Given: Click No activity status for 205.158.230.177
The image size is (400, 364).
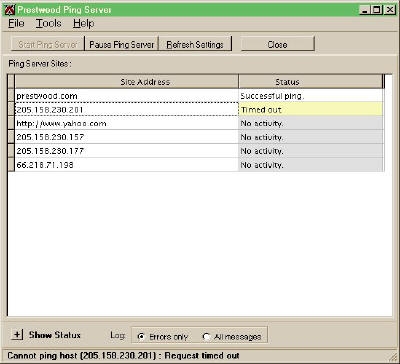Looking at the screenshot, I should click(311, 151).
